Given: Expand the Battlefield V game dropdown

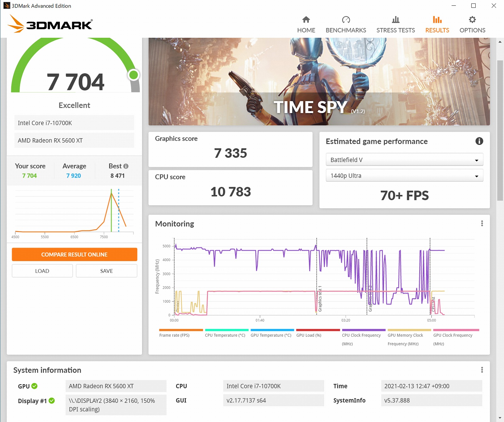Looking at the screenshot, I should [404, 160].
